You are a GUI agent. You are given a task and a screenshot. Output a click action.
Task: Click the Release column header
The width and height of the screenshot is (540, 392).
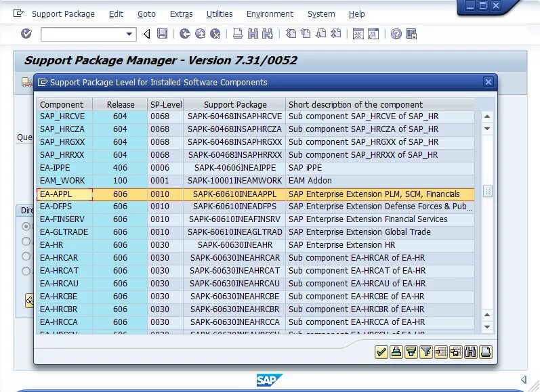pyautogui.click(x=120, y=104)
